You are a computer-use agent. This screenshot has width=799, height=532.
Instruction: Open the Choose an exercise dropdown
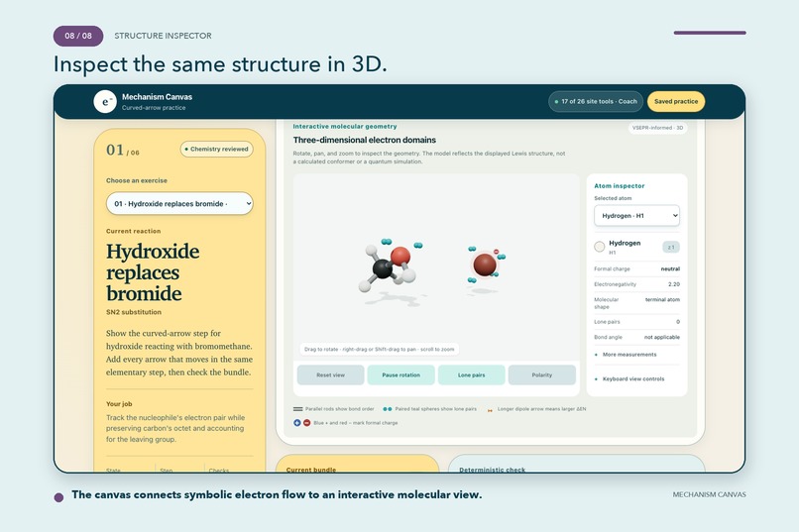[x=179, y=204]
